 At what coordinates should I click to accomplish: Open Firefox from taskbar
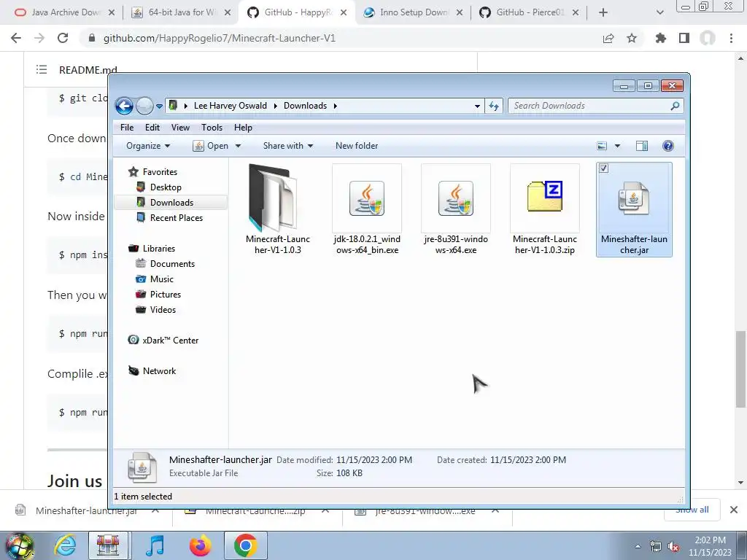(x=200, y=545)
